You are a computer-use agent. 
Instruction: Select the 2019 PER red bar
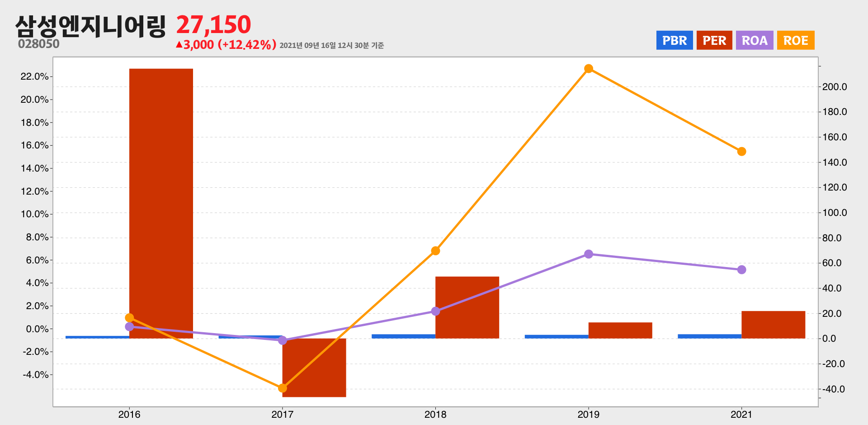[x=620, y=330]
